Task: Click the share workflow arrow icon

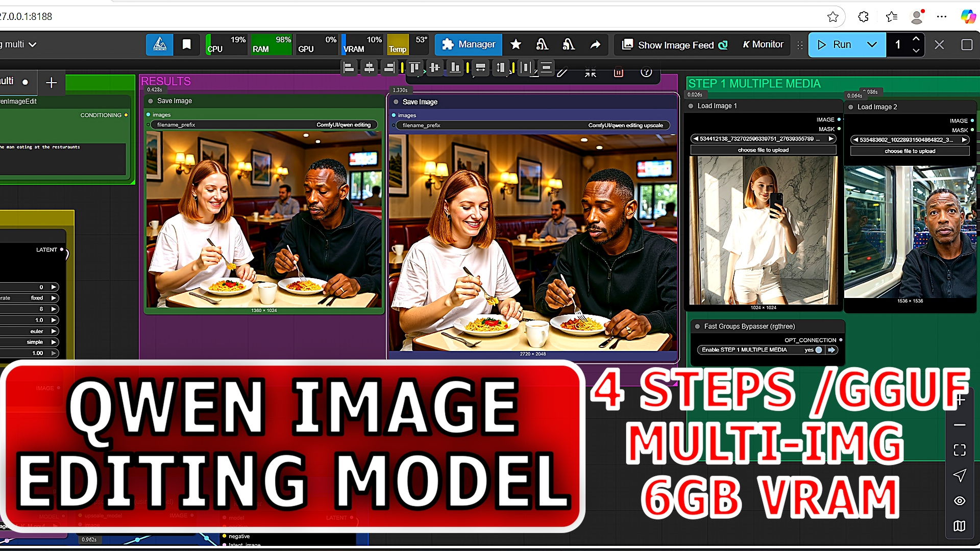Action: [x=595, y=45]
